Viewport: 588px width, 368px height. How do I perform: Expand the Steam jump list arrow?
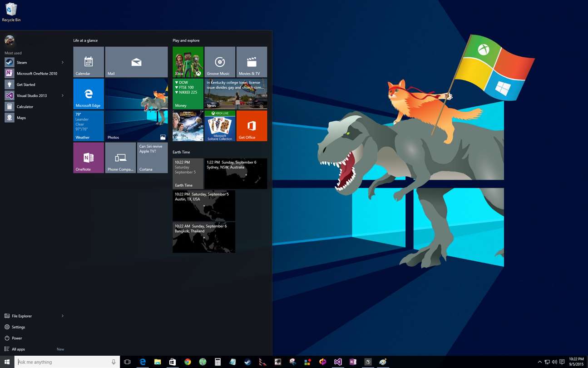pyautogui.click(x=63, y=62)
